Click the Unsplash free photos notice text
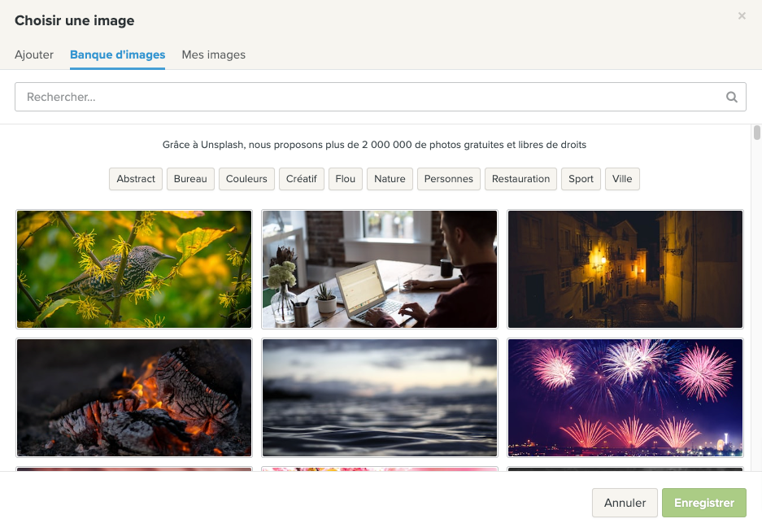This screenshot has width=762, height=532. (x=374, y=145)
